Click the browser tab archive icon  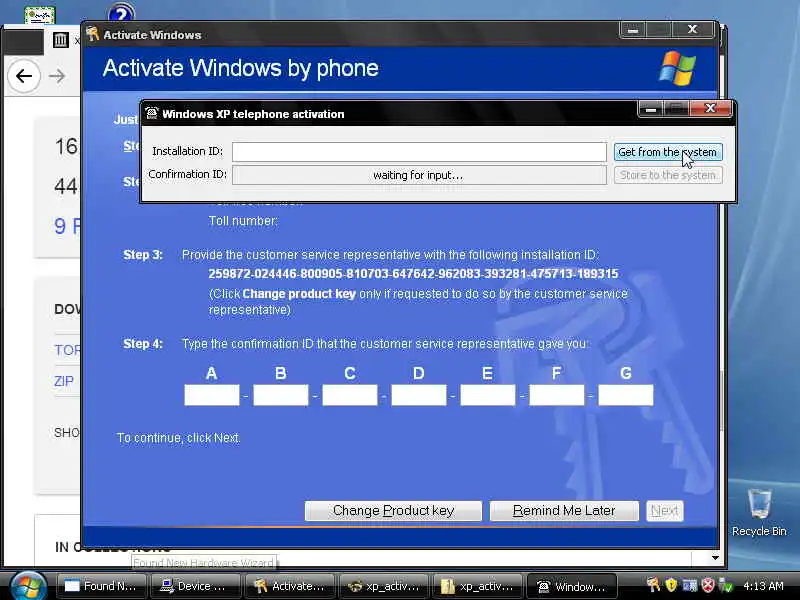coord(61,39)
